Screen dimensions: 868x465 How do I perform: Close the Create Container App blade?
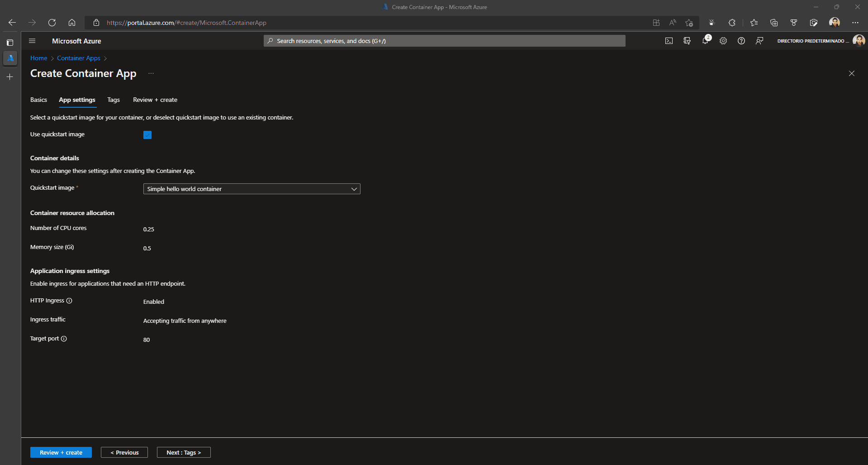click(x=852, y=73)
